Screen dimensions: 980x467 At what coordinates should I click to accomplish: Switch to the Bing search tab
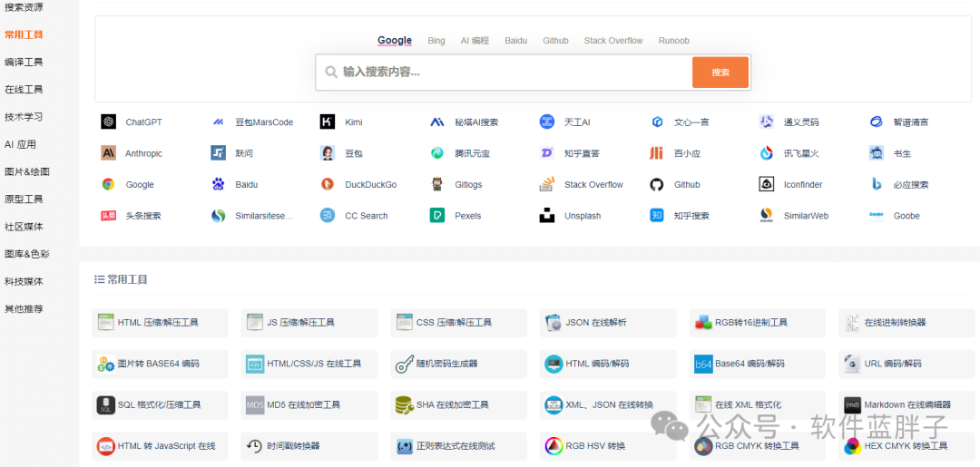click(x=436, y=41)
